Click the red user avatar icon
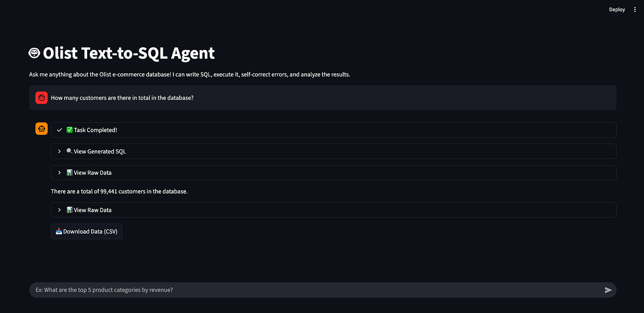 [x=41, y=97]
